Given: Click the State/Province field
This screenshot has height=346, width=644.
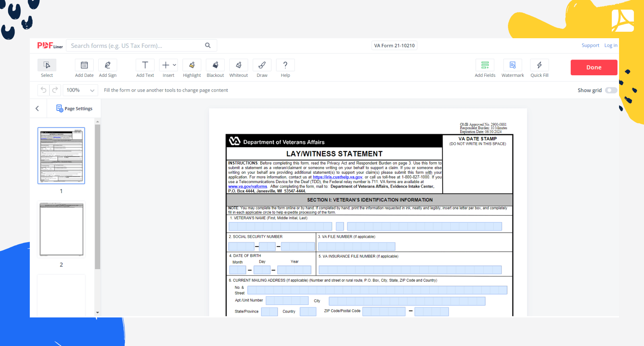Looking at the screenshot, I should pos(270,311).
